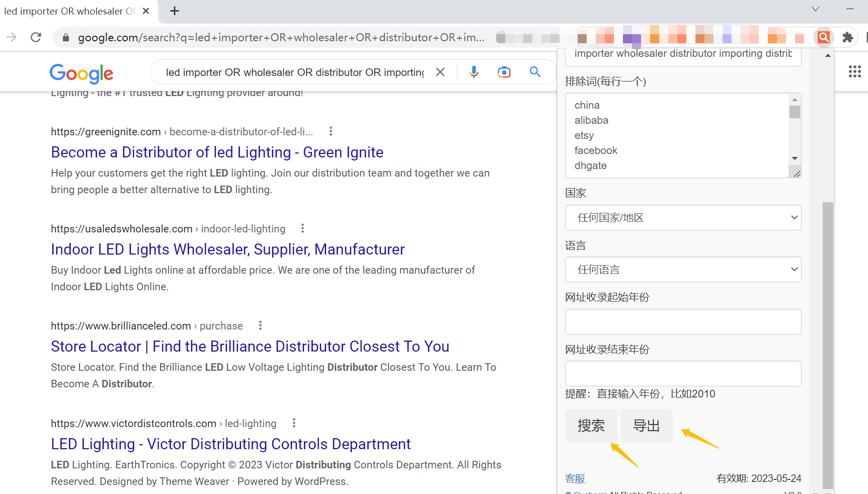Click the extension panel vertical scrollbar
Viewport: 868px width, 494px height.
pos(828,345)
